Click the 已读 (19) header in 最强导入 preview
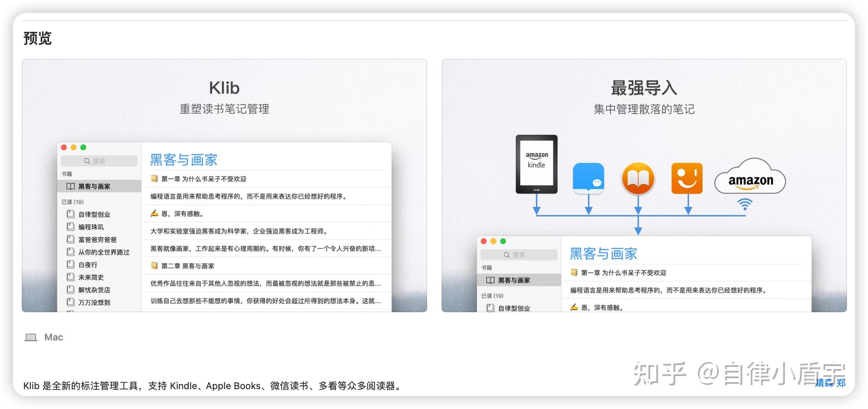The image size is (868, 409). [492, 296]
